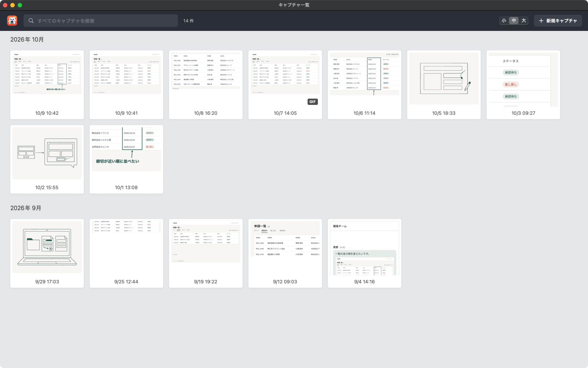Open the capture dated 9/19 19:22
Screen dimensions: 588x368
pos(206,253)
